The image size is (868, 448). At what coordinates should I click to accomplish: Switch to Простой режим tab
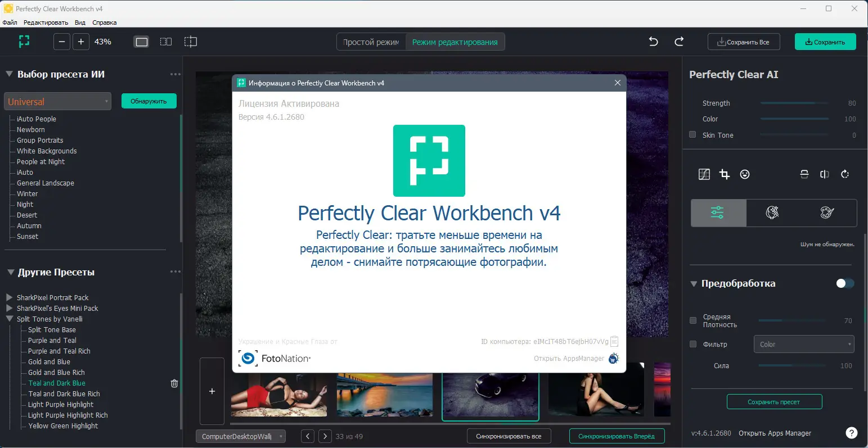(370, 41)
